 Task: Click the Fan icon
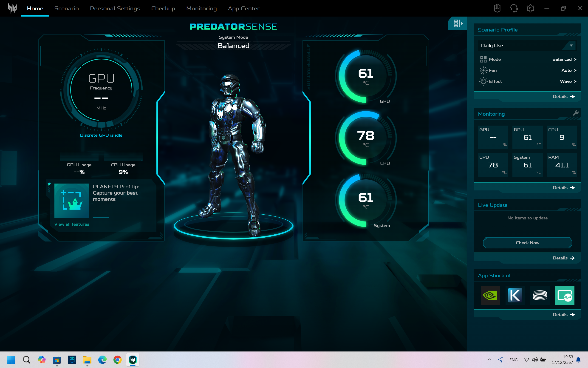tap(483, 70)
